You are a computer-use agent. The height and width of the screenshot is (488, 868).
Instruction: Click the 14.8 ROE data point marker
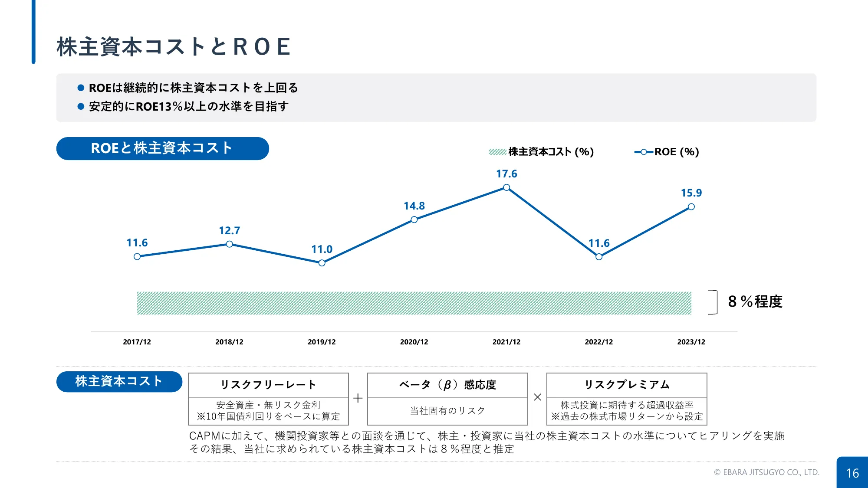click(414, 219)
